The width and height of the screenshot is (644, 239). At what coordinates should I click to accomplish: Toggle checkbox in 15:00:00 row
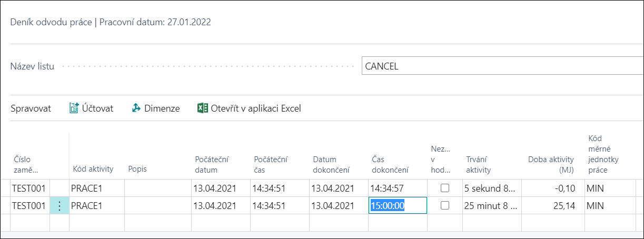pos(445,206)
